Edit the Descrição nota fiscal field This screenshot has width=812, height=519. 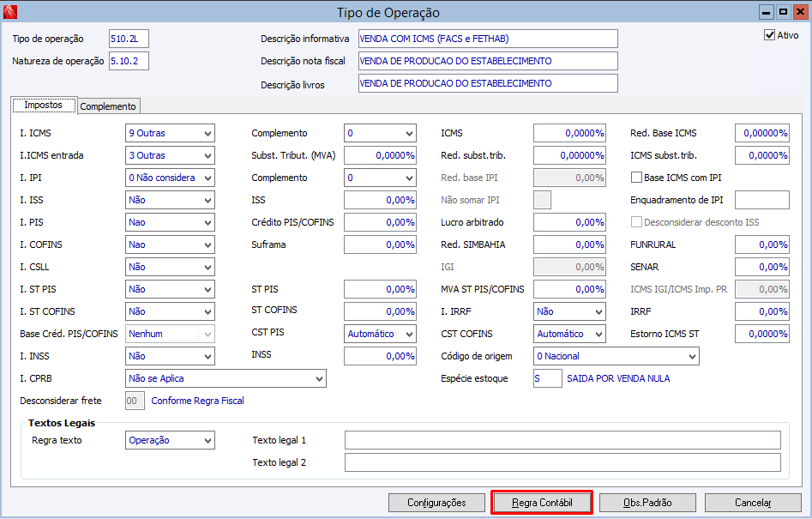click(x=488, y=61)
